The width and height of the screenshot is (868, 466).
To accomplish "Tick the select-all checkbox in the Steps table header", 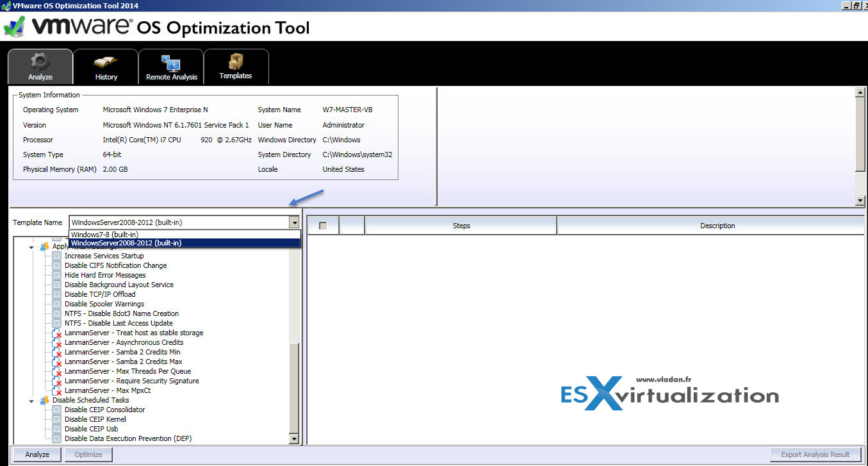I will [x=323, y=226].
